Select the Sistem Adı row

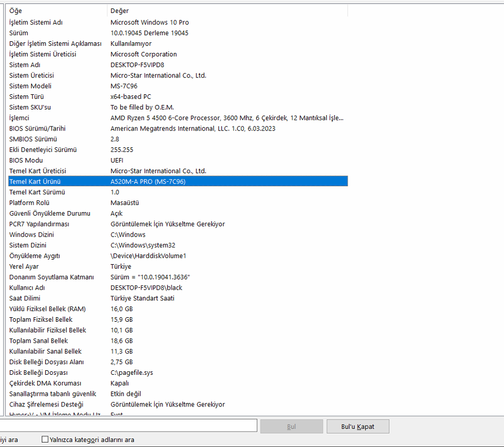click(178, 64)
